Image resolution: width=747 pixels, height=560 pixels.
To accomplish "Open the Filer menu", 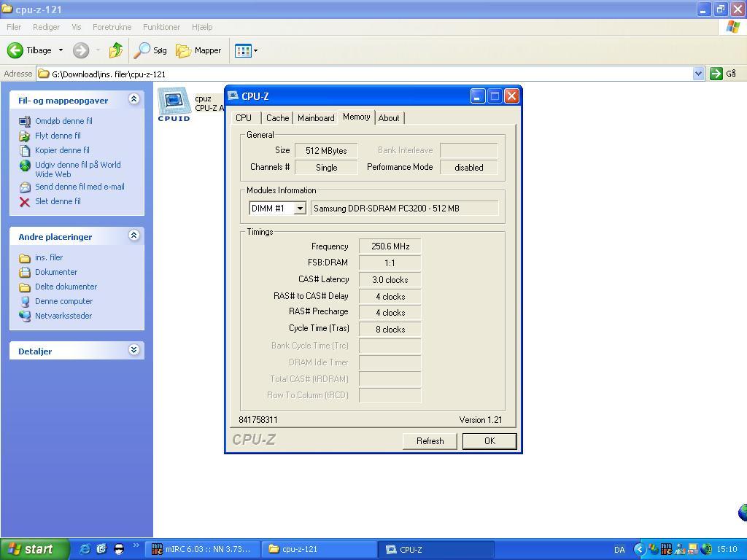I will pos(14,27).
